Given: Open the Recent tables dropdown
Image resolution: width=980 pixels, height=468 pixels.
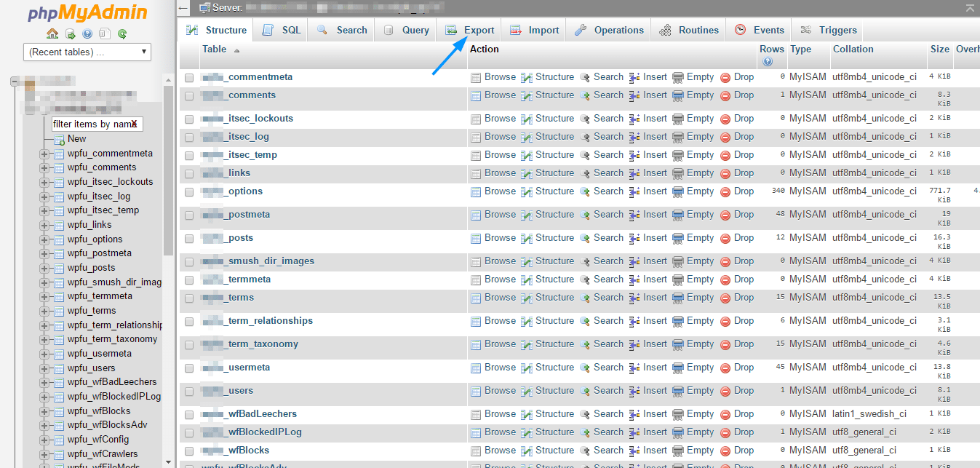Looking at the screenshot, I should point(87,52).
